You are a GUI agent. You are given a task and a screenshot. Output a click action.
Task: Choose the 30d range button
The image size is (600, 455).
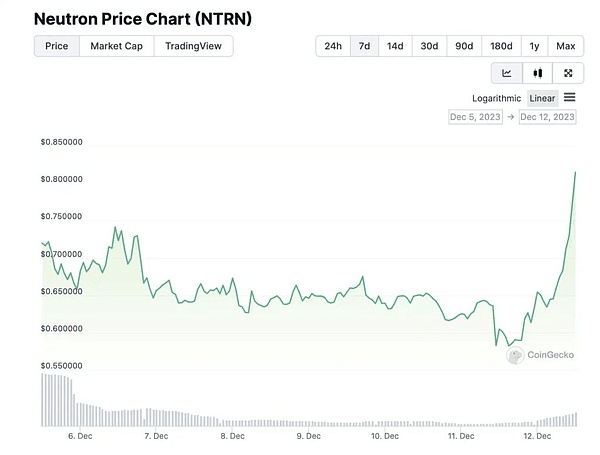tap(430, 46)
